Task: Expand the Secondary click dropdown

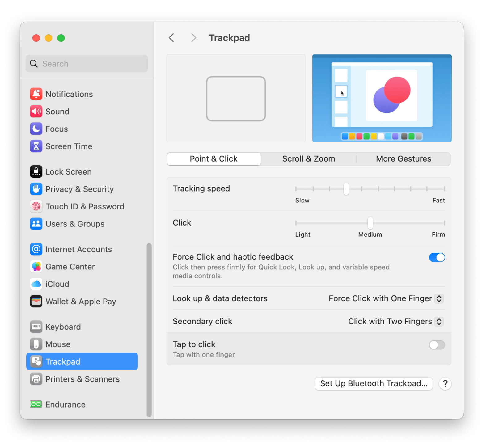Action: point(439,321)
